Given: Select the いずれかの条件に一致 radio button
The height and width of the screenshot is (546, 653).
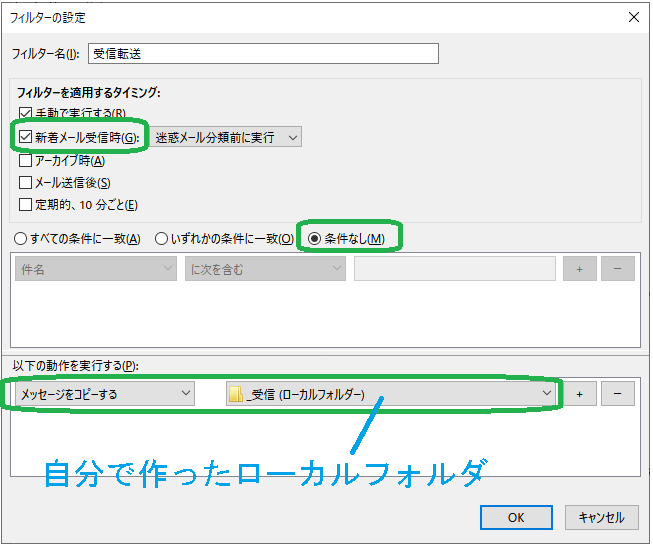Looking at the screenshot, I should pyautogui.click(x=161, y=239).
